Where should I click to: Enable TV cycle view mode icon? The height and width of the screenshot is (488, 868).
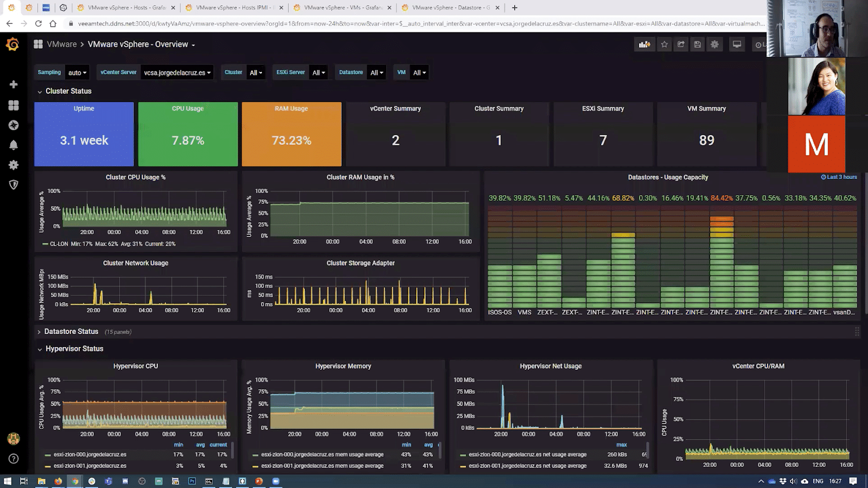[x=736, y=44]
